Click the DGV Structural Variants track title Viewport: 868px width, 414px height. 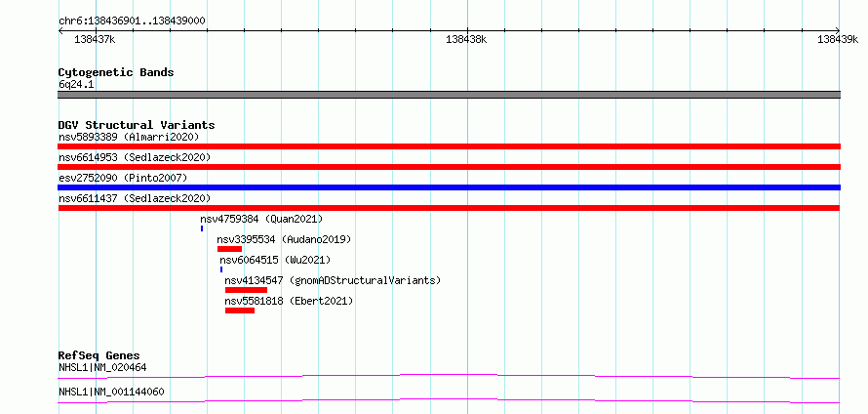click(137, 125)
